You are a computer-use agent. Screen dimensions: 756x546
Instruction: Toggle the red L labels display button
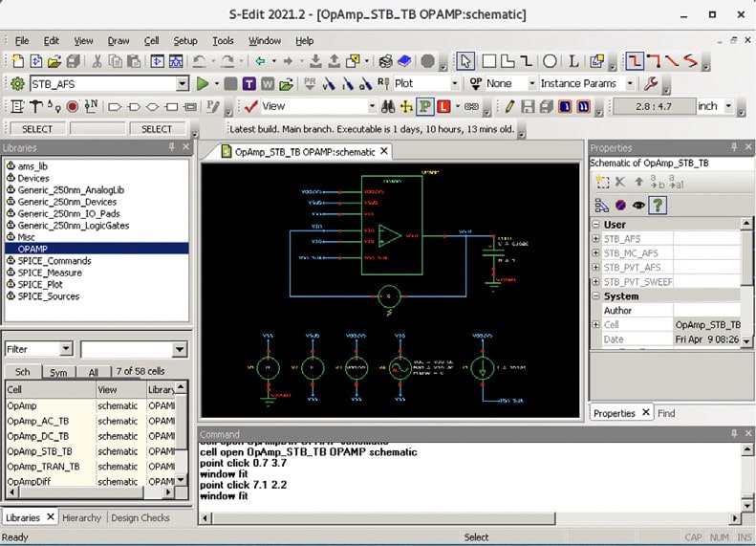(443, 106)
